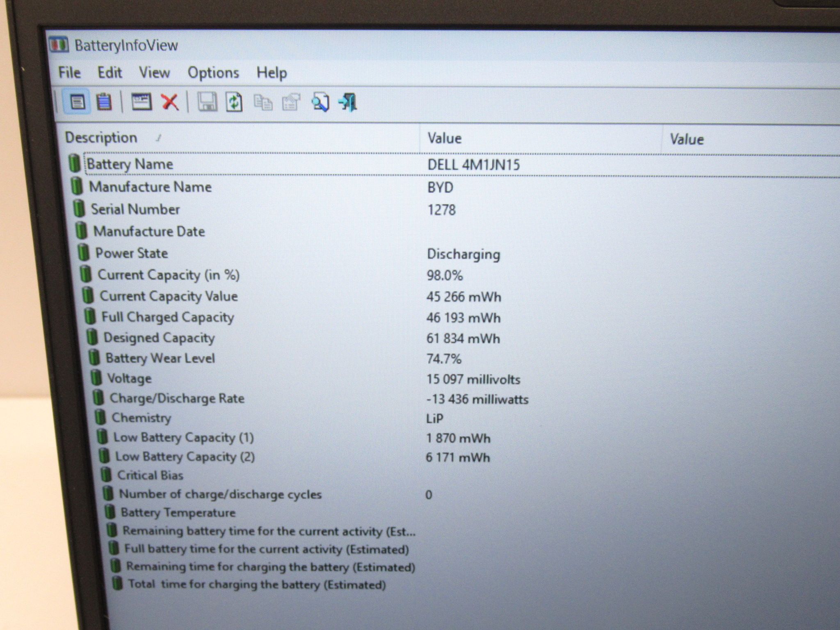The height and width of the screenshot is (630, 840).
Task: Click the LiP chemistry value
Action: [x=435, y=418]
